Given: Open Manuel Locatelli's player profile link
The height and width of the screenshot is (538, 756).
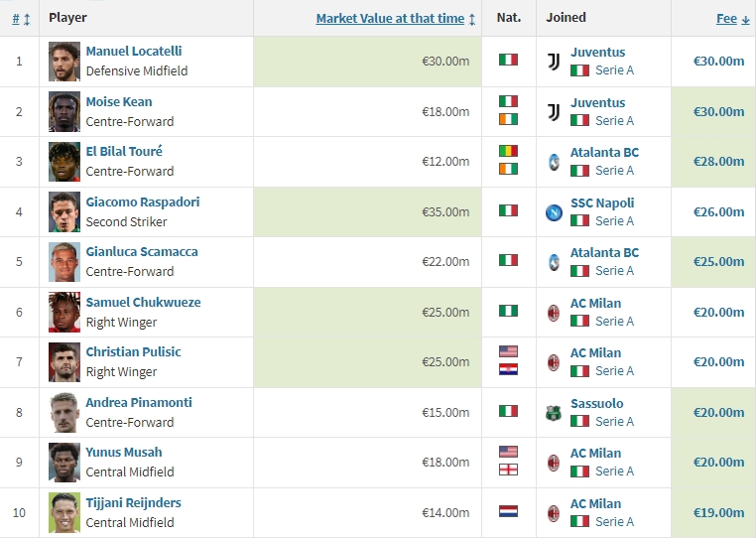Looking at the screenshot, I should (134, 51).
